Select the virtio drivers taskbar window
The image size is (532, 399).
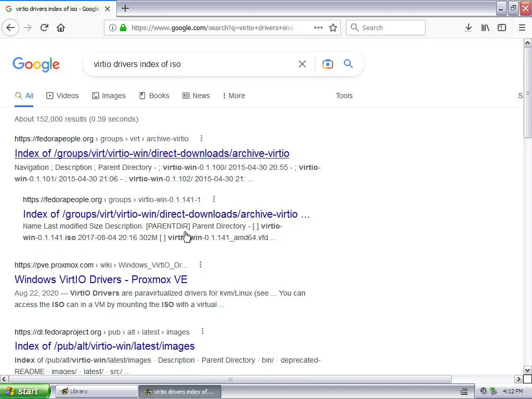tap(180, 392)
